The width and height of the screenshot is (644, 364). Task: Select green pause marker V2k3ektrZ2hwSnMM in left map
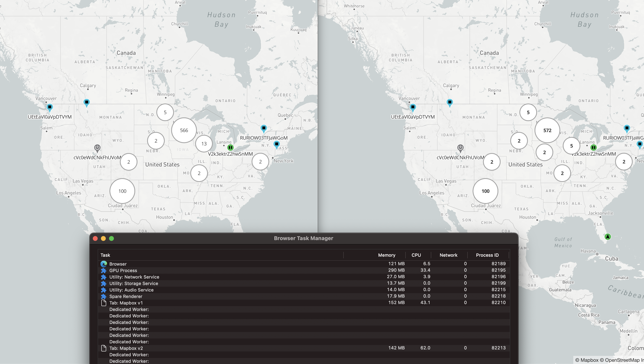coord(230,148)
